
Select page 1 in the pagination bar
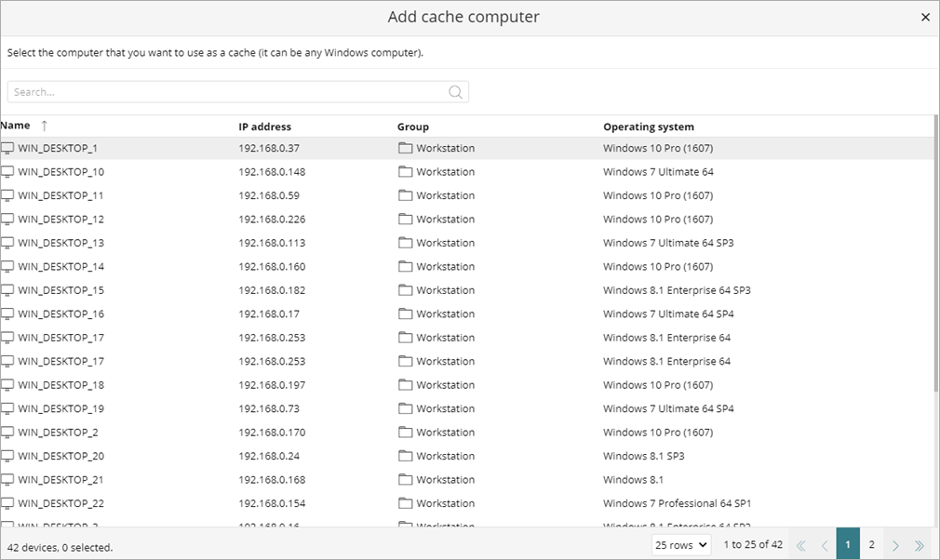[848, 544]
